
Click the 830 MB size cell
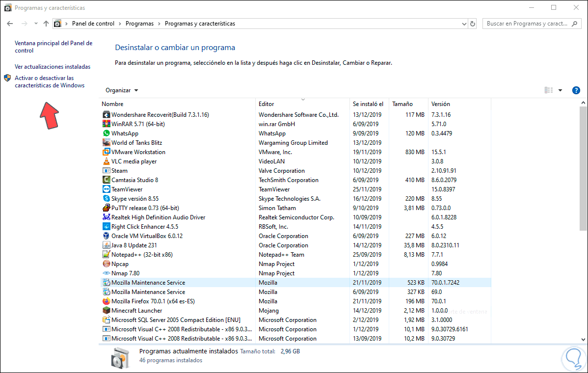tap(415, 152)
